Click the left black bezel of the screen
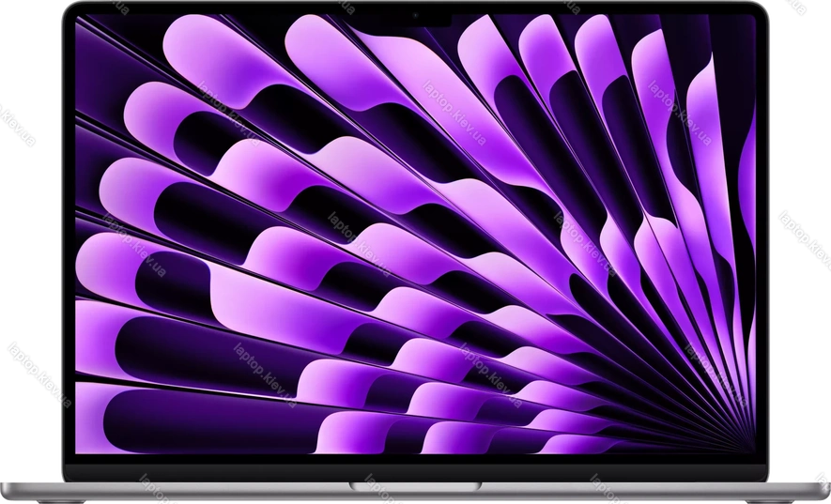 point(68,235)
